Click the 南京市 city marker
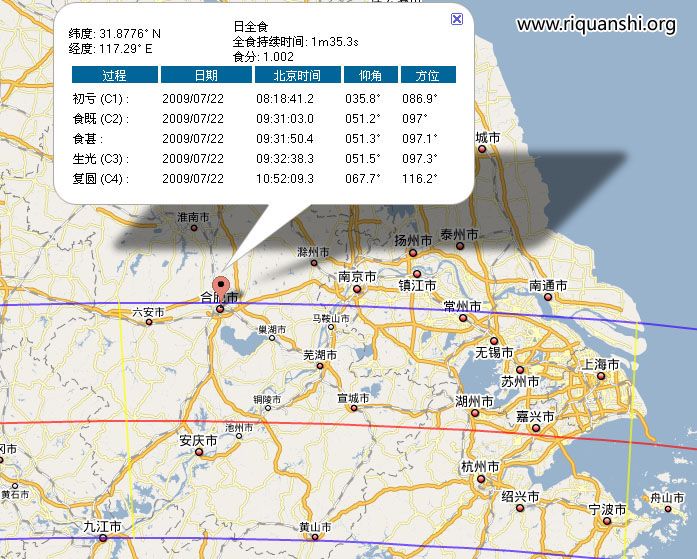 (357, 289)
